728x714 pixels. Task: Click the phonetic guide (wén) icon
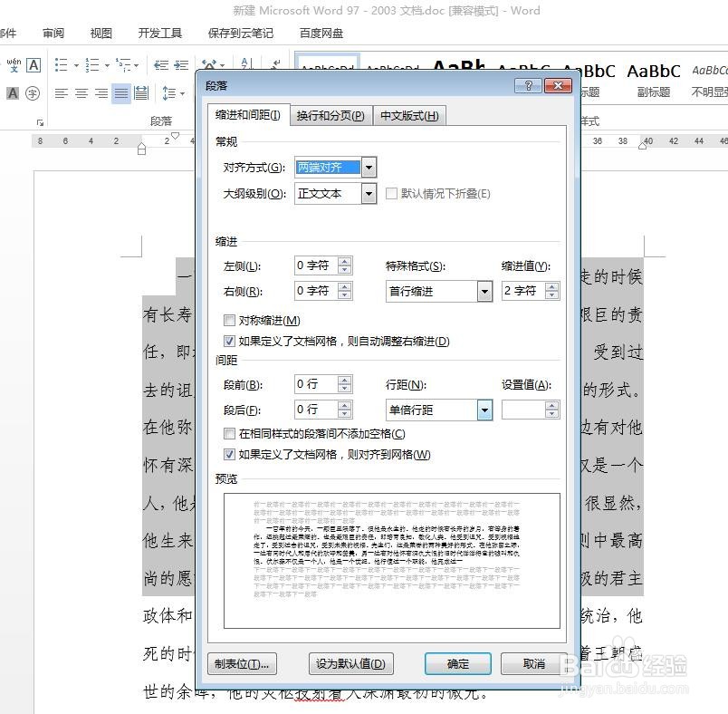click(x=14, y=65)
